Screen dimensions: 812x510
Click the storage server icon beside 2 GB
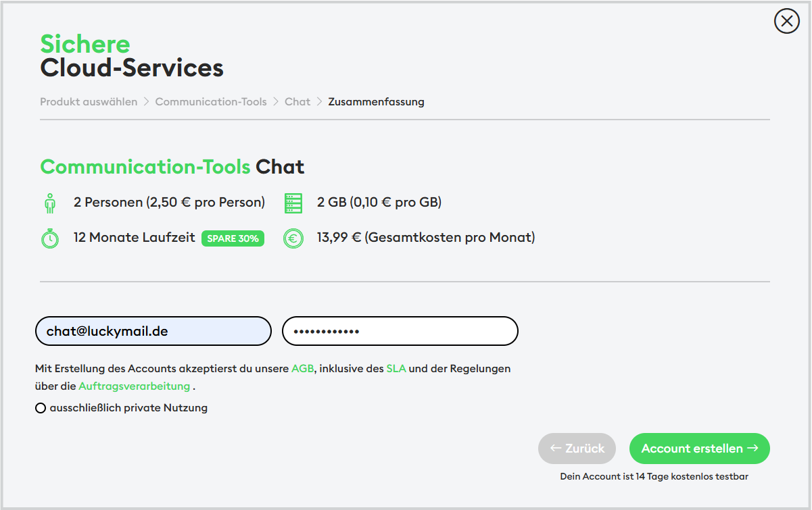click(x=293, y=202)
